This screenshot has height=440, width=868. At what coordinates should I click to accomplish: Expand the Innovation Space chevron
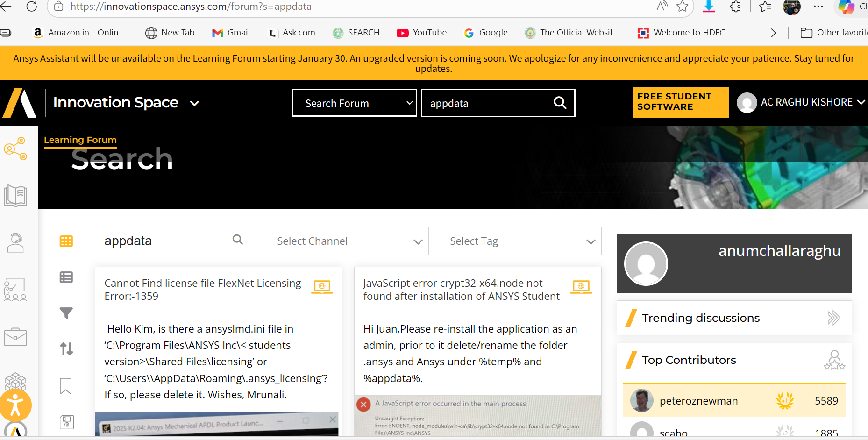click(x=194, y=103)
